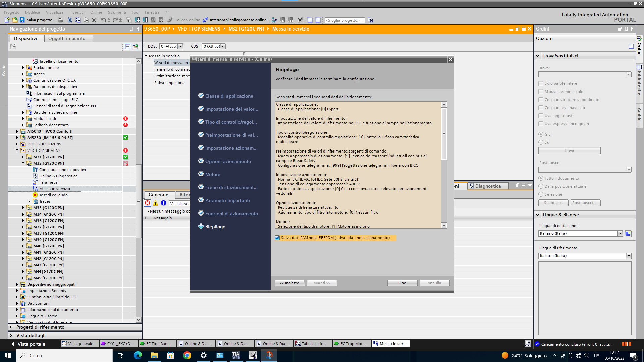Open the CDS dropdown
Screen dimensions: 644x362
[x=223, y=46]
